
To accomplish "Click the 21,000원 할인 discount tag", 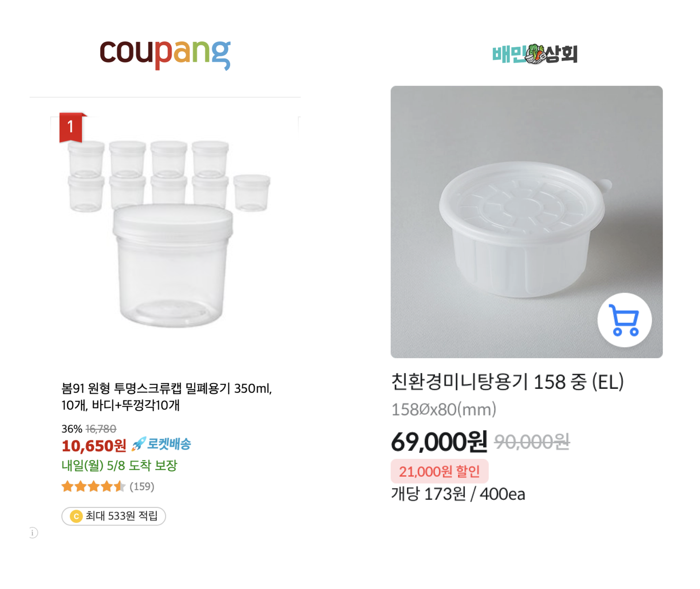I will 439,471.
